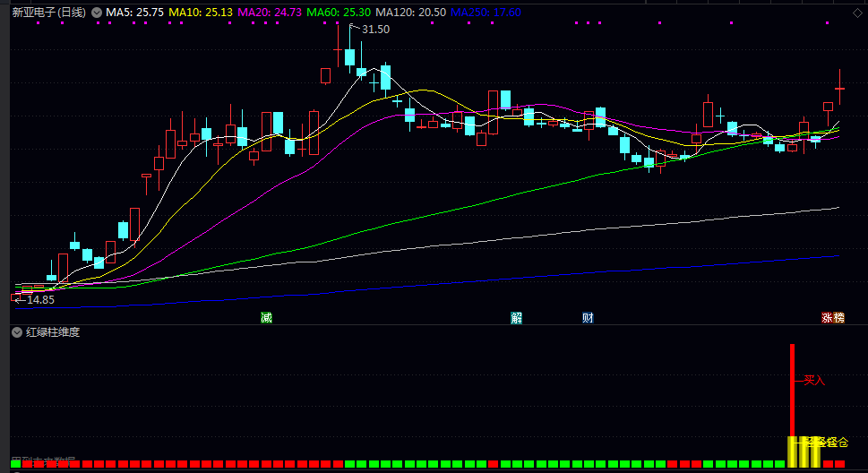
Task: Select the MA10 yellow indicator label
Action: tap(201, 13)
